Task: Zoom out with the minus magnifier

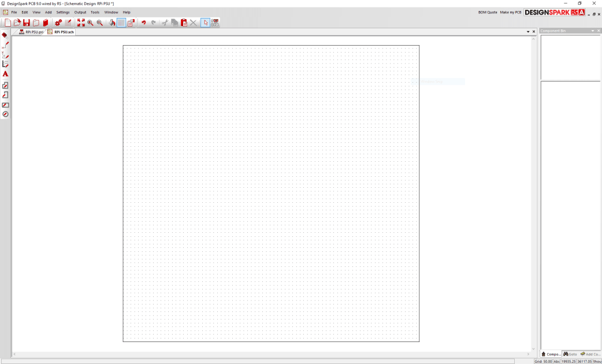Action: click(100, 23)
